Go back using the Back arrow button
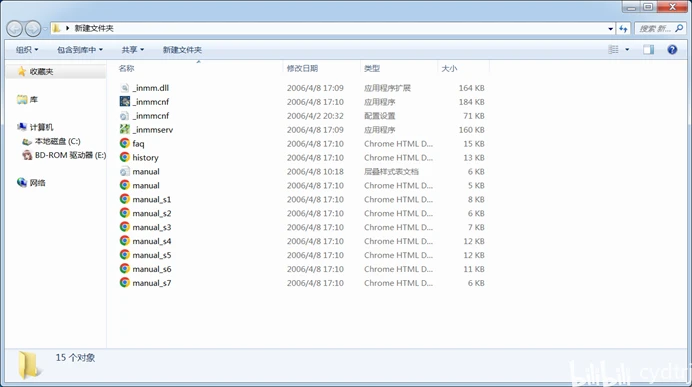The image size is (692, 387). pyautogui.click(x=15, y=29)
